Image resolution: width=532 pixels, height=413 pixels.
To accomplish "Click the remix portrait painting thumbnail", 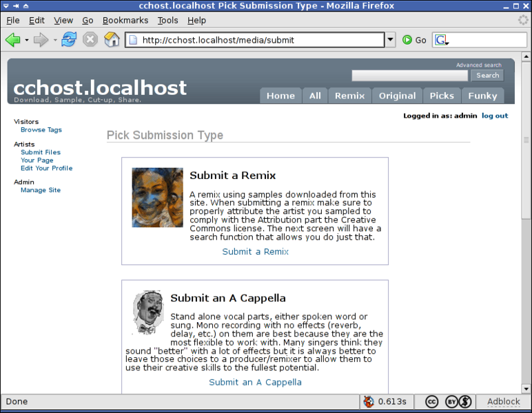I will click(x=157, y=198).
